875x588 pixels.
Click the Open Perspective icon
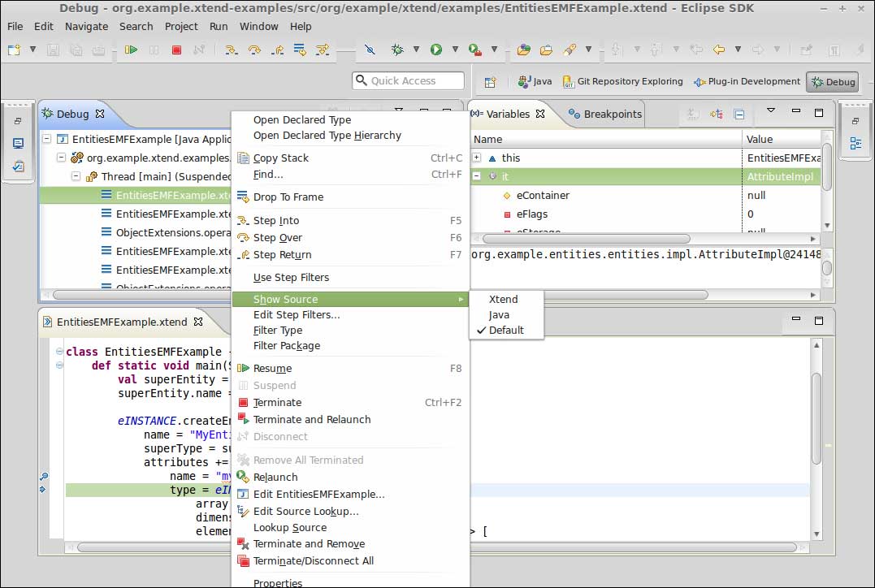(x=490, y=82)
